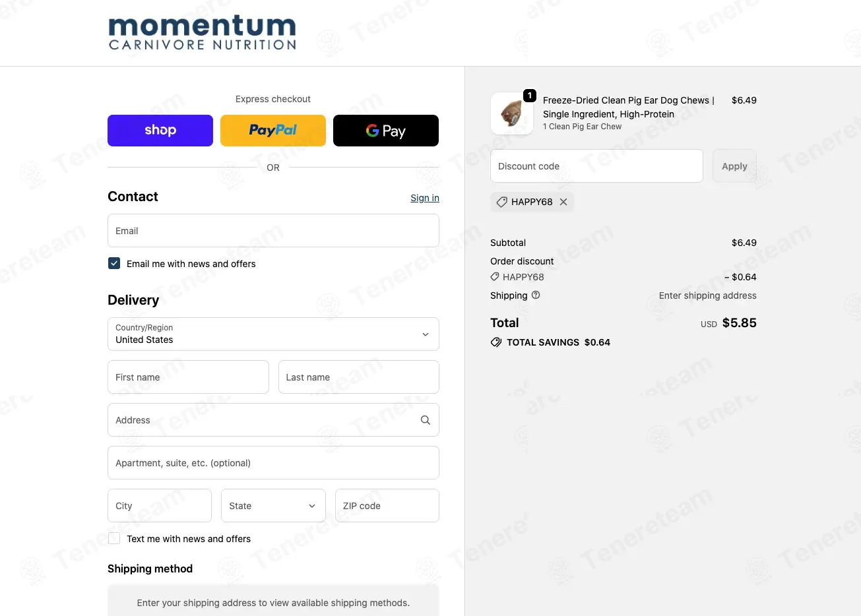861x616 pixels.
Task: Uncheck Email me with news and offers
Action: click(114, 263)
